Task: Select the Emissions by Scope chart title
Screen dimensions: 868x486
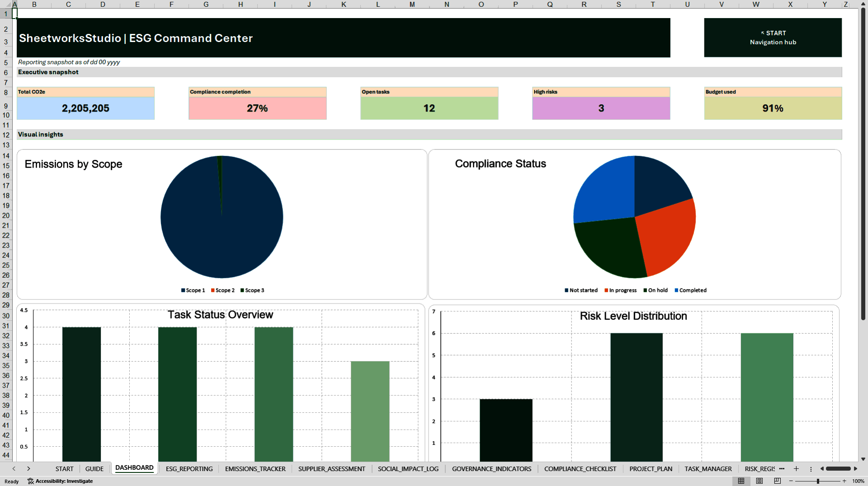Action: pos(73,164)
